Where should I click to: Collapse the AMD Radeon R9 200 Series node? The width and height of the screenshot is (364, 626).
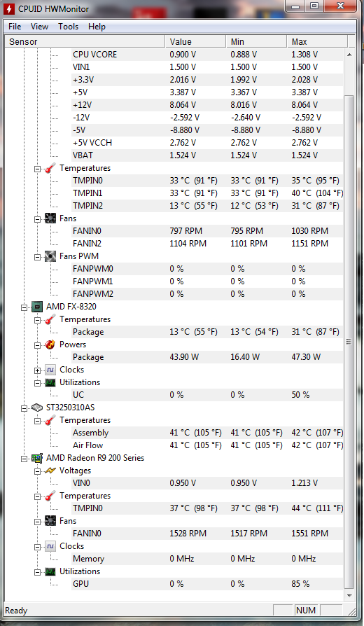[24, 459]
